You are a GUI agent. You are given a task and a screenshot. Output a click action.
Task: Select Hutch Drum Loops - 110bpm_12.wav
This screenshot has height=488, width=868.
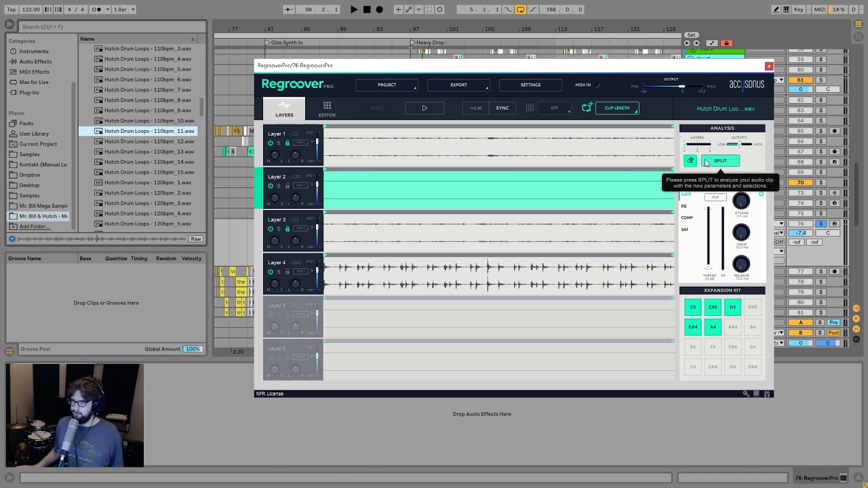click(149, 141)
